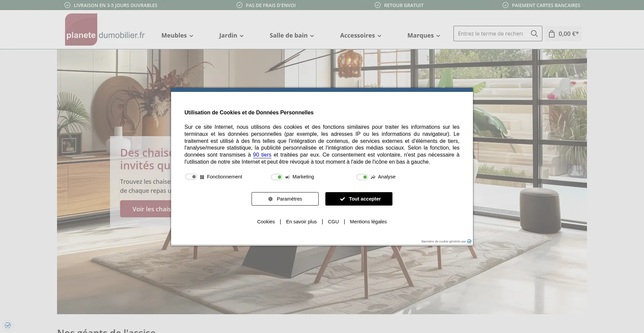Screen dimensions: 644x333
Task: Open the Marques navigation menu
Action: coord(424,35)
